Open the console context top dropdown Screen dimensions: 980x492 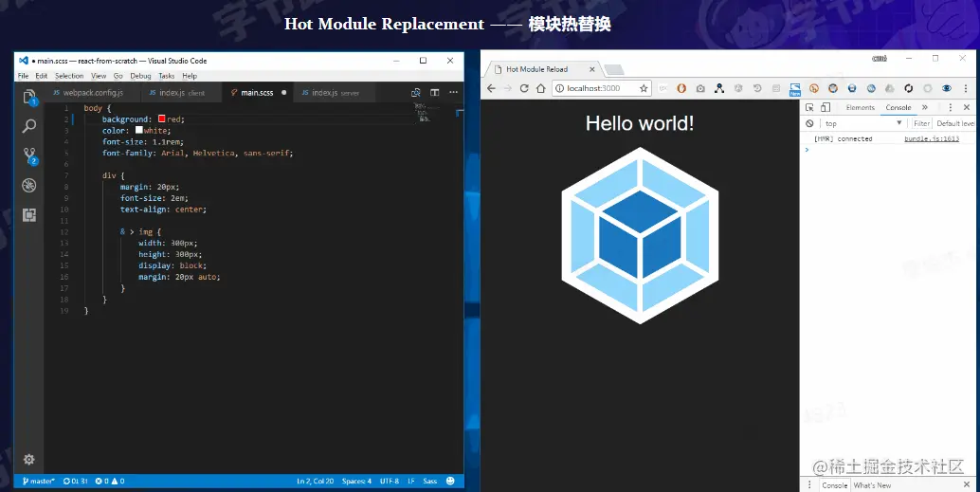863,123
